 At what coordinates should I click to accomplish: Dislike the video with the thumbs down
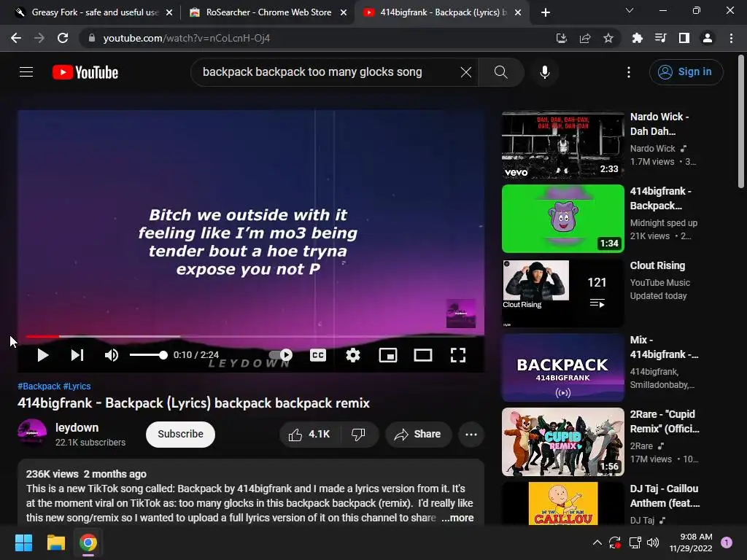pyautogui.click(x=358, y=434)
